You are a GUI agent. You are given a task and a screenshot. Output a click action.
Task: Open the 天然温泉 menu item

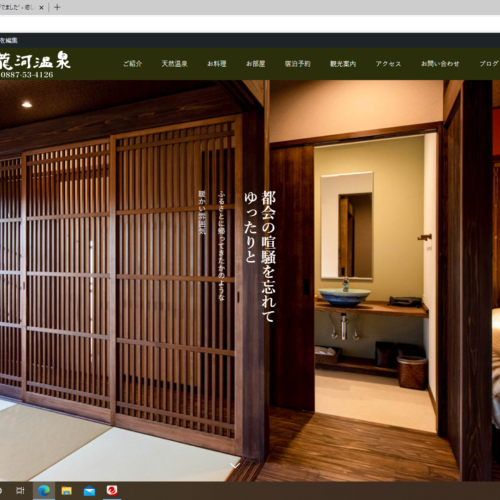click(x=174, y=64)
